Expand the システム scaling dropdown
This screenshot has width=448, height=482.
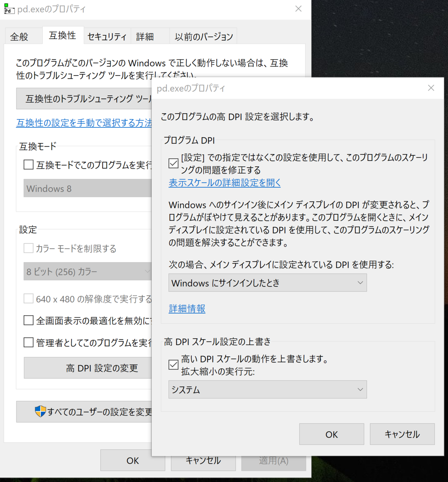pos(268,390)
